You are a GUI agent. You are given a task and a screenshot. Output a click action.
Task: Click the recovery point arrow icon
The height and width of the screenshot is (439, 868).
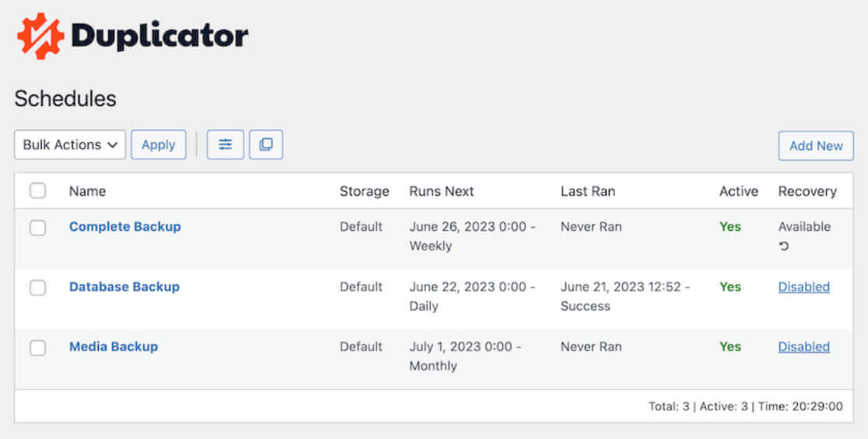click(x=784, y=246)
